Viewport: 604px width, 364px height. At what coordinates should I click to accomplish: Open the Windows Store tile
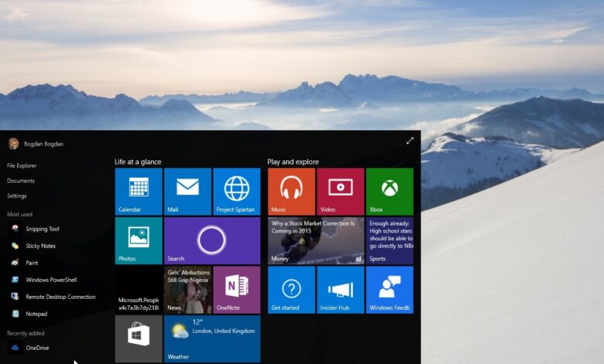139,338
